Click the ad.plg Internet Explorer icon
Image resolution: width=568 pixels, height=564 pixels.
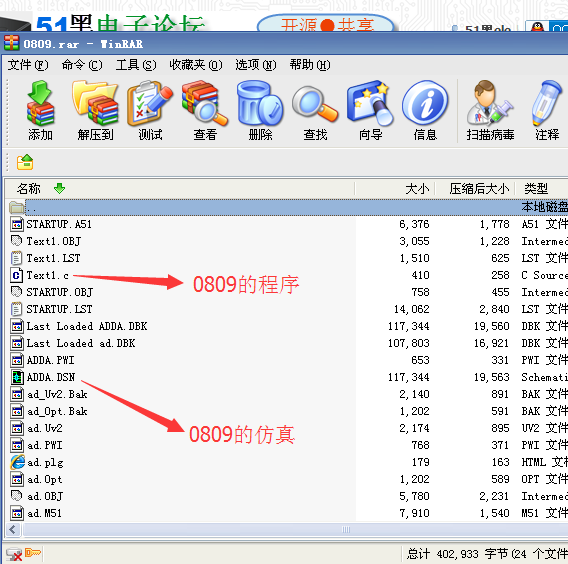17,462
